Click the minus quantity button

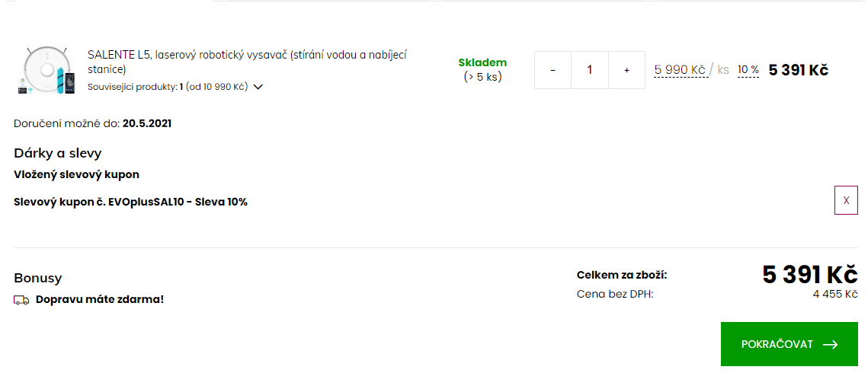pyautogui.click(x=553, y=70)
